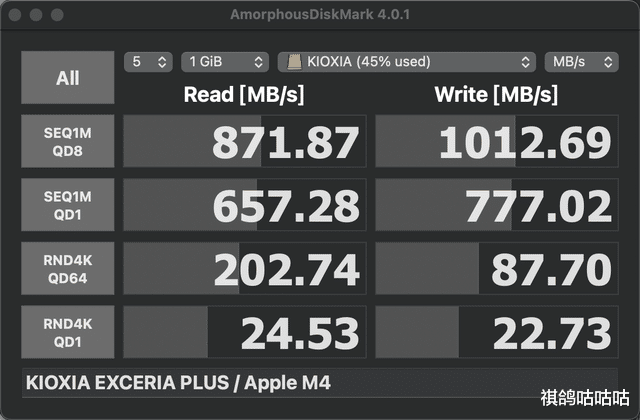
Task: Click the stepper arrows on the count selector
Action: tap(162, 62)
